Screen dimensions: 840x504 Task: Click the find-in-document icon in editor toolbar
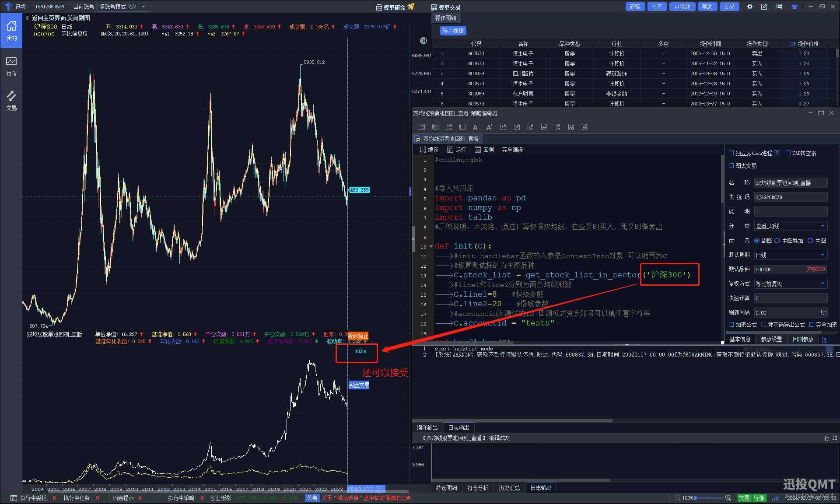coord(530,127)
